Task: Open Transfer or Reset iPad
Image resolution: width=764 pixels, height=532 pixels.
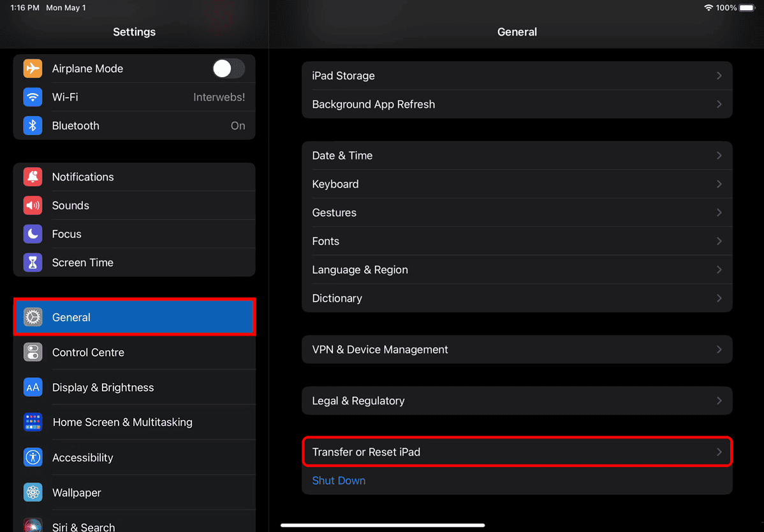Action: click(x=517, y=452)
